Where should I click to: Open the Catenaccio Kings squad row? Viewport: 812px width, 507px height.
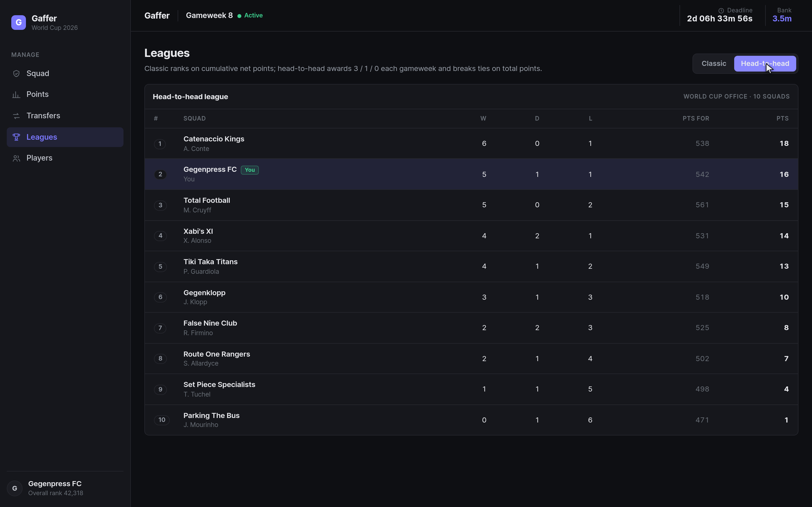point(471,144)
